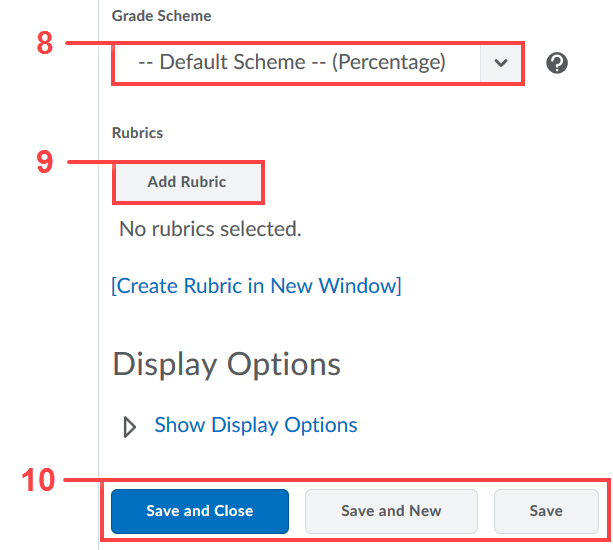This screenshot has width=613, height=550.
Task: Click the red annotation number 9
Action: point(45,161)
